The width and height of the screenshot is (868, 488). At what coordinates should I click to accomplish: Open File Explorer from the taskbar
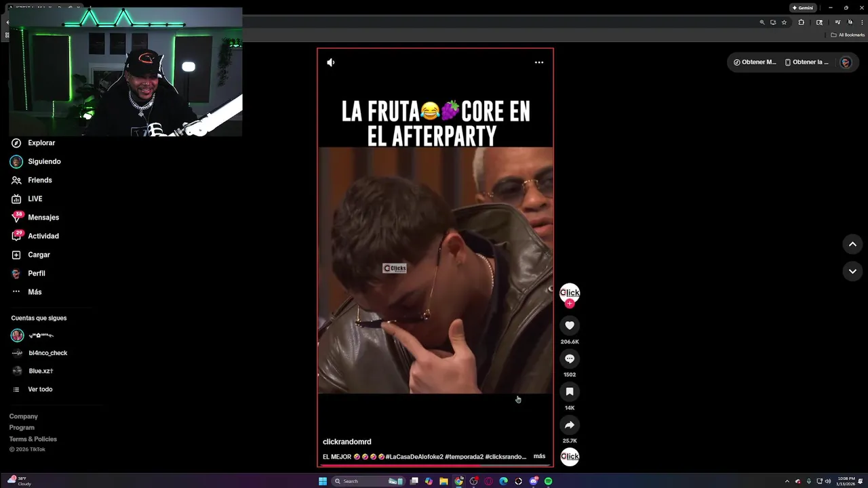pos(443,481)
